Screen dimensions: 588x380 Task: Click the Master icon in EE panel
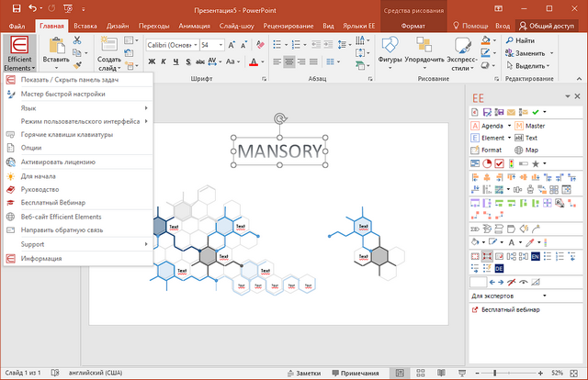[x=519, y=125]
